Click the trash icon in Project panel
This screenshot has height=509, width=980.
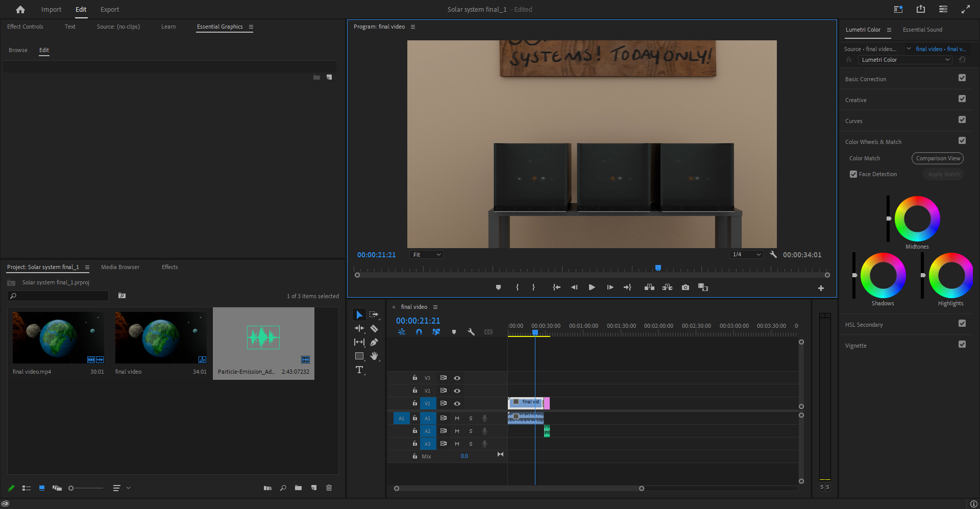point(329,488)
